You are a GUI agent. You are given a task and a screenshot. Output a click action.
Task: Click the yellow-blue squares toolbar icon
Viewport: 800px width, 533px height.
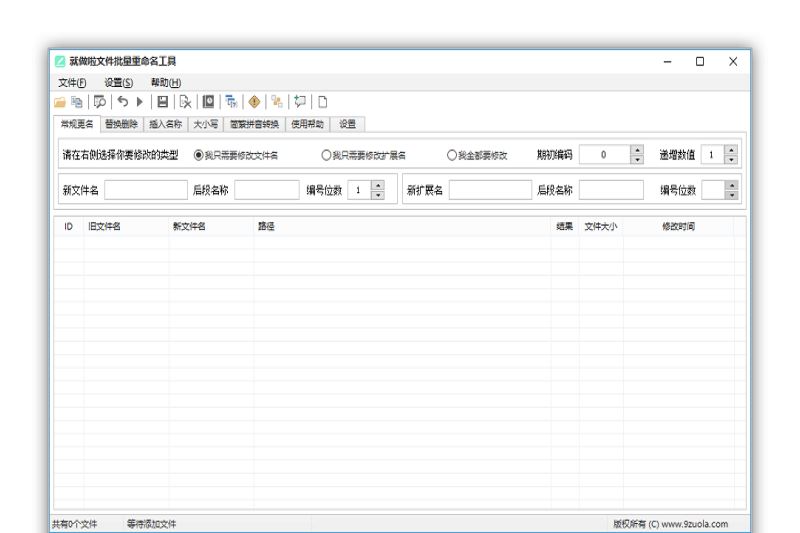tap(277, 102)
